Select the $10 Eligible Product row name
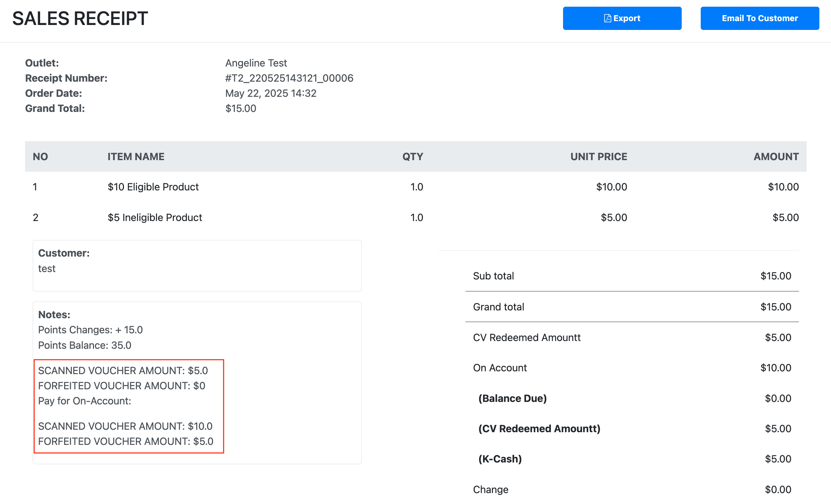 pyautogui.click(x=153, y=187)
